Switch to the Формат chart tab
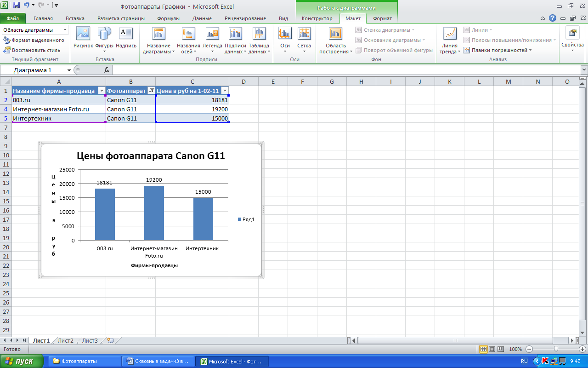588x368 pixels. 382,18
